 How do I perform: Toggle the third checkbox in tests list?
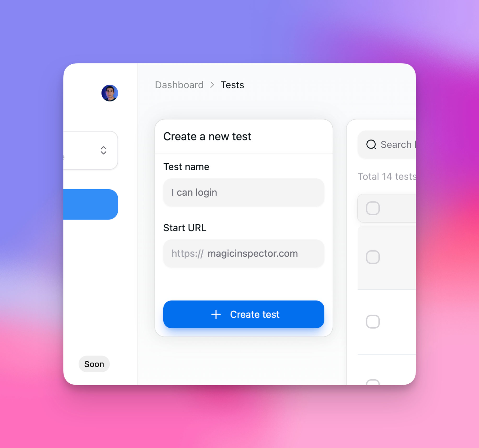coord(372,321)
